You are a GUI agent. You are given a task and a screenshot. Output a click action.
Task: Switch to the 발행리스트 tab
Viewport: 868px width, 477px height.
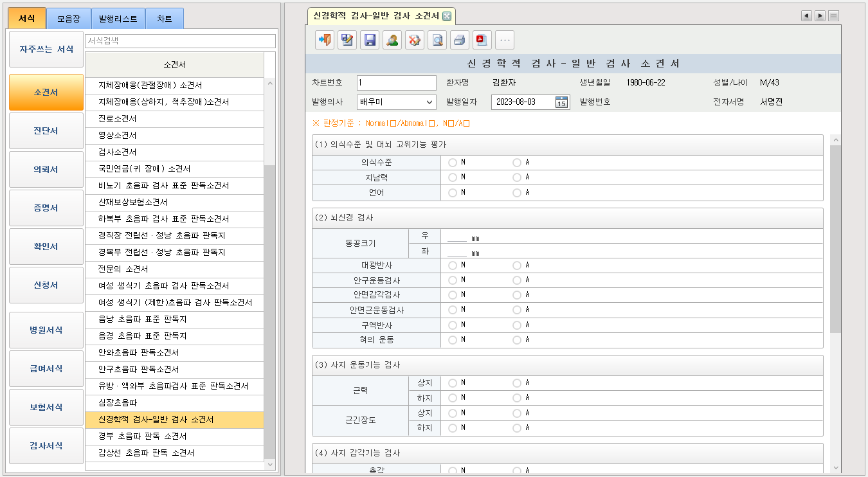tap(118, 19)
